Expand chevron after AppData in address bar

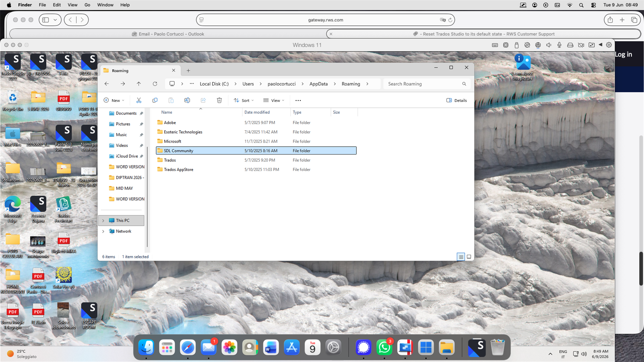point(335,84)
